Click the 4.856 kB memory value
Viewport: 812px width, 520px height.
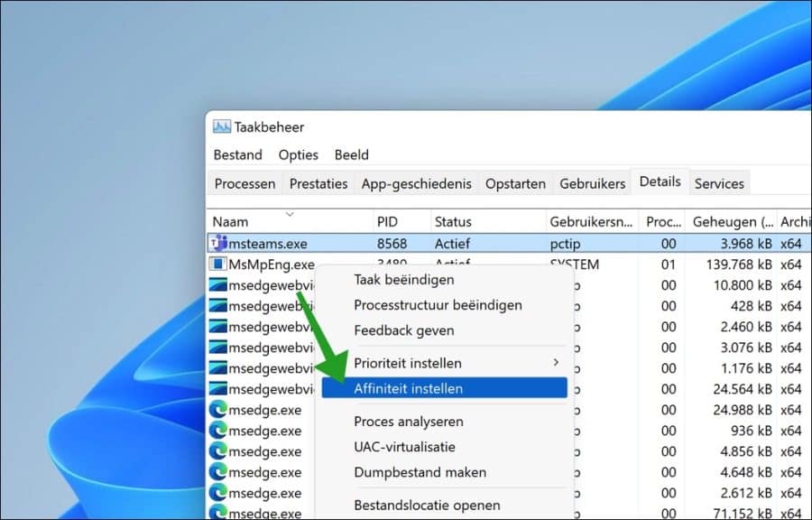tap(746, 451)
